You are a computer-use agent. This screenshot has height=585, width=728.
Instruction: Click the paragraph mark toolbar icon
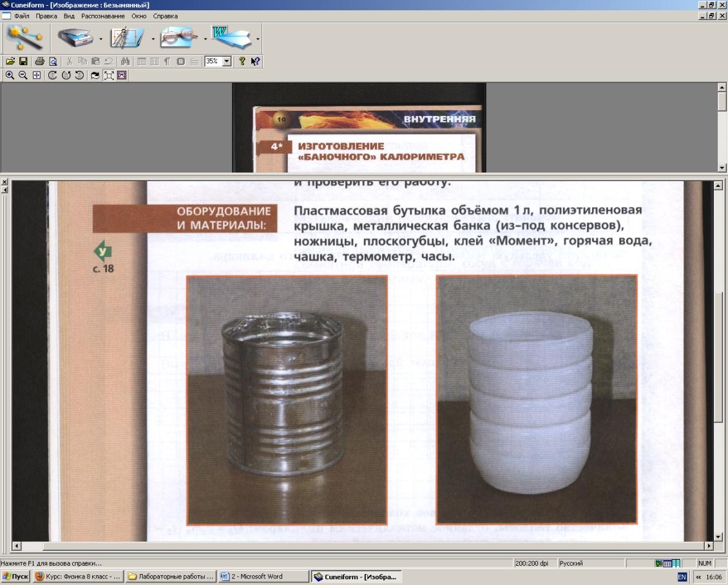pos(167,61)
